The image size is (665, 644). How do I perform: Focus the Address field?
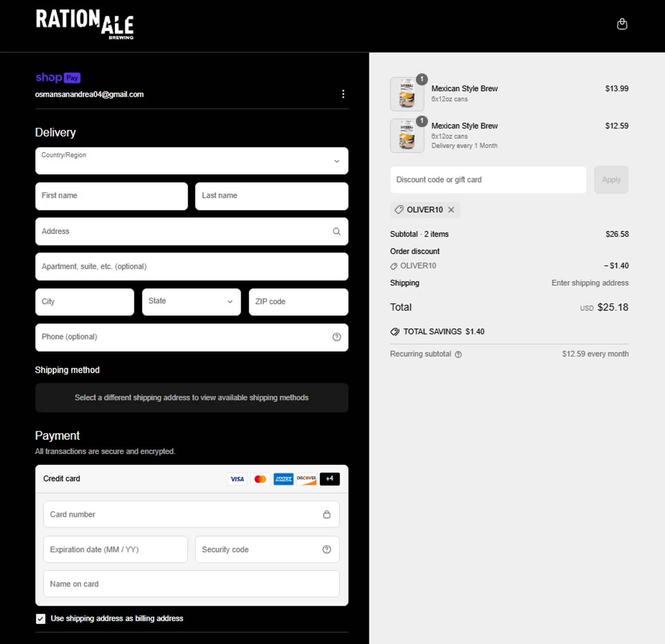192,232
